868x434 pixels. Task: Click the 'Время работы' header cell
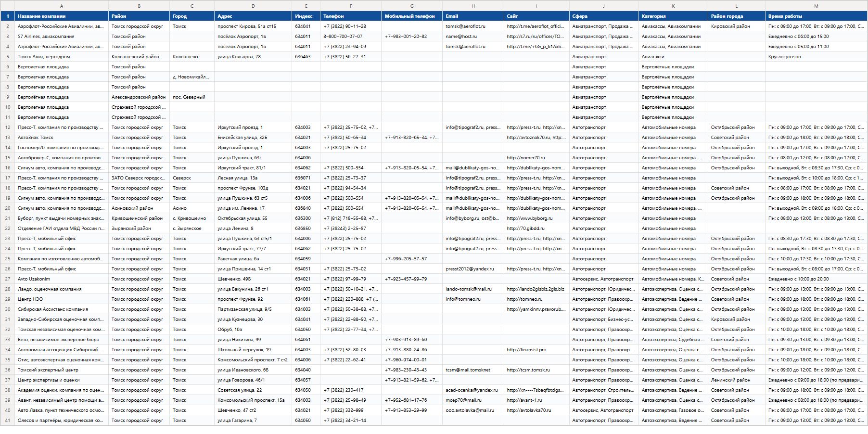(816, 16)
